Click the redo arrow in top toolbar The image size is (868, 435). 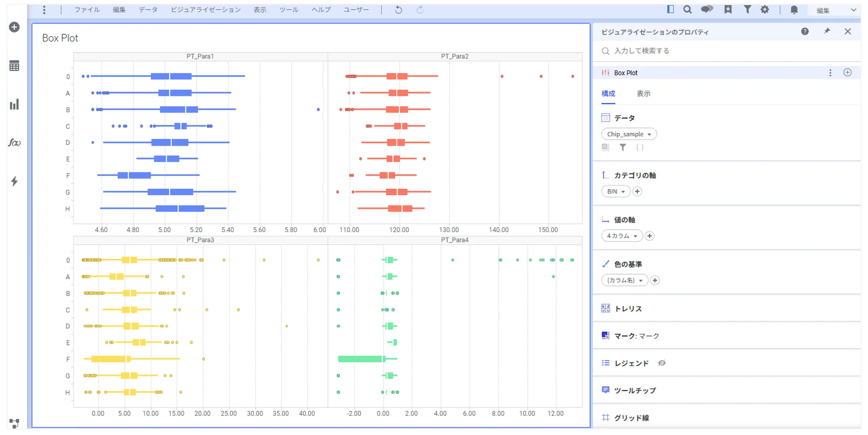[x=420, y=10]
